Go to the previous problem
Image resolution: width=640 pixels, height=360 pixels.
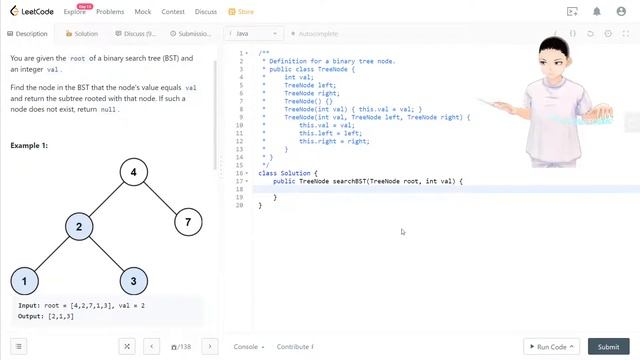coord(151,347)
